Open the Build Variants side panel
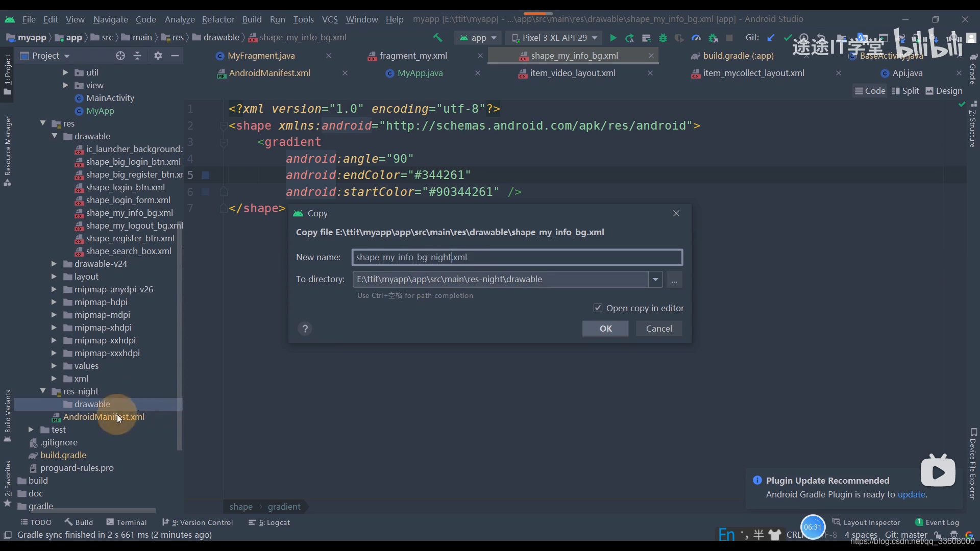 [x=7, y=416]
